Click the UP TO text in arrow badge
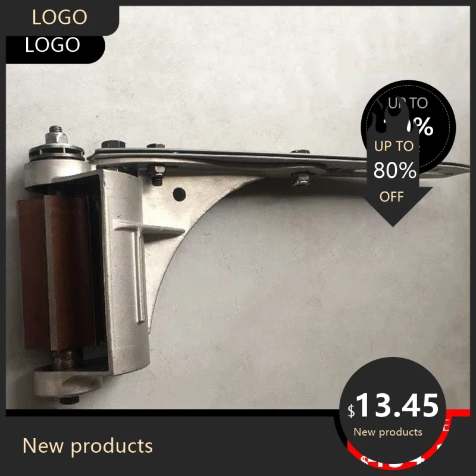The image size is (476, 476). point(394,146)
